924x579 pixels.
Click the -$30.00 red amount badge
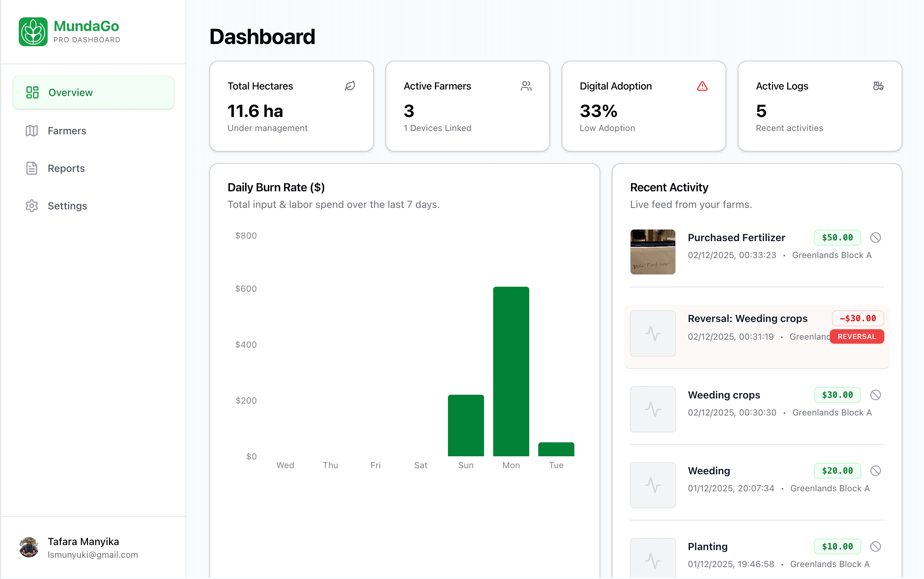[x=858, y=318]
